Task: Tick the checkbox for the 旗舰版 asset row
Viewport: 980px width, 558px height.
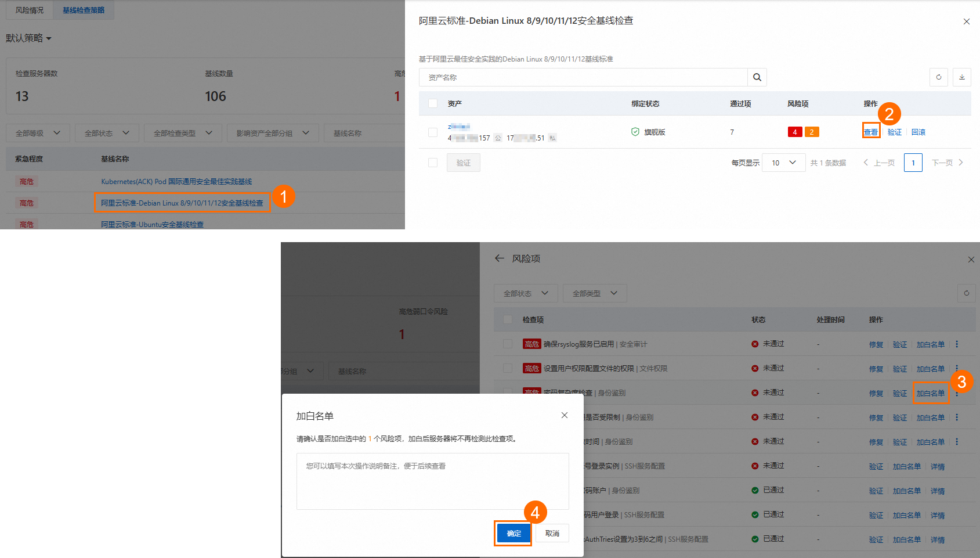Action: pos(433,132)
